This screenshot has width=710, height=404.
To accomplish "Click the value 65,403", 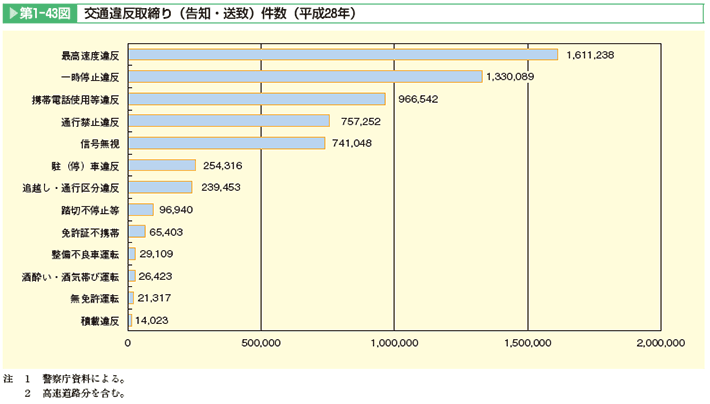I will 166,232.
